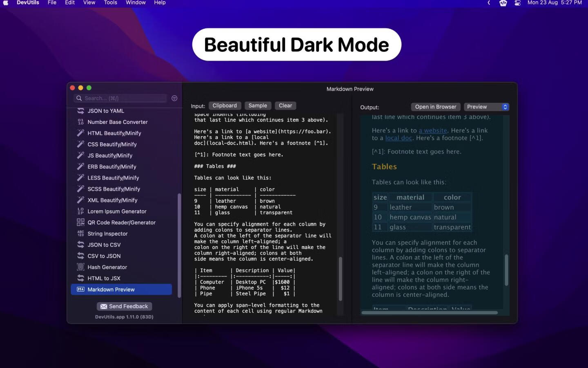Follow the 'local doc' link in preview
Viewport: 588px width, 368px height.
[399, 138]
